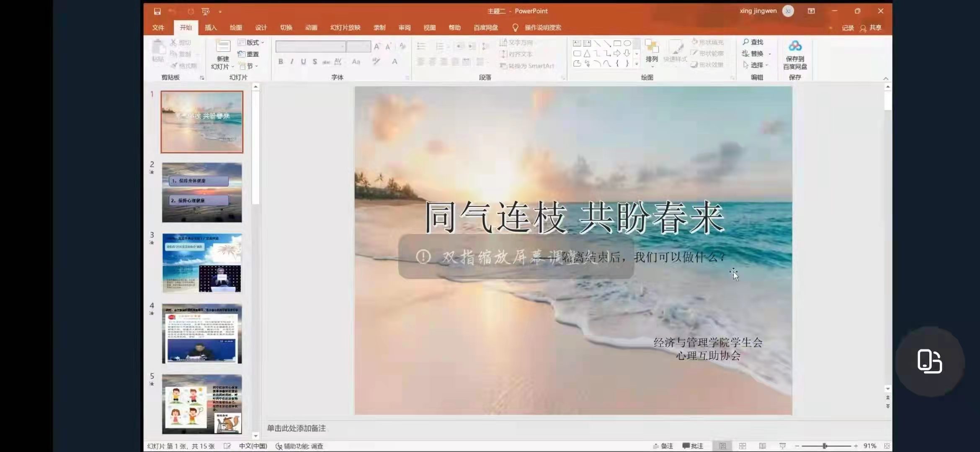Switch to the Design (设计) tab
980x452 pixels.
click(x=261, y=28)
